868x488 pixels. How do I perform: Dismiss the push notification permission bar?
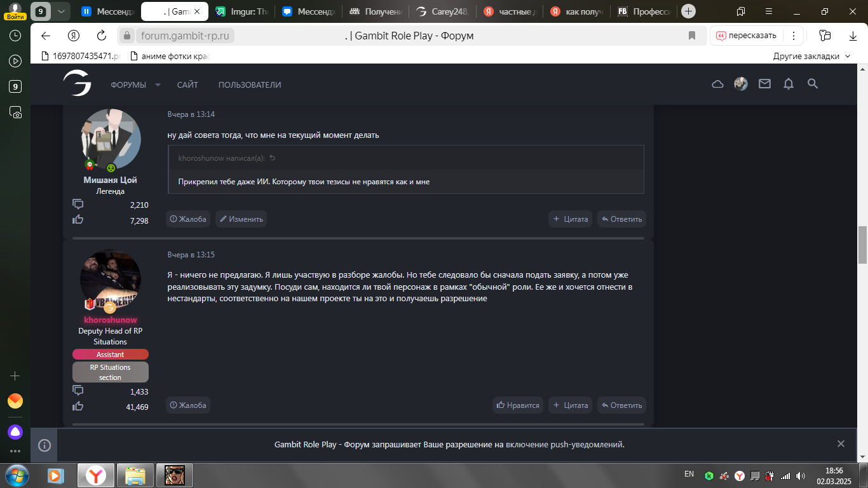(841, 444)
